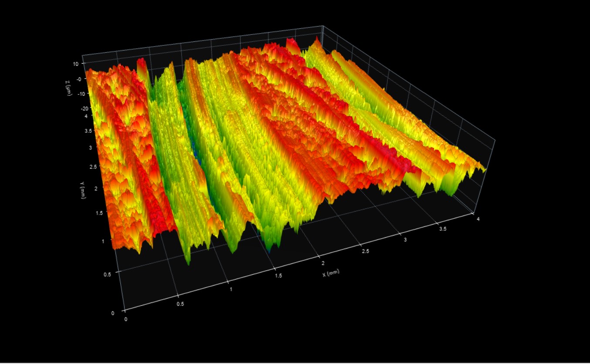This screenshot has width=590, height=364.
Task: Select the X-axis tick label 1.5
Action: coord(279,276)
